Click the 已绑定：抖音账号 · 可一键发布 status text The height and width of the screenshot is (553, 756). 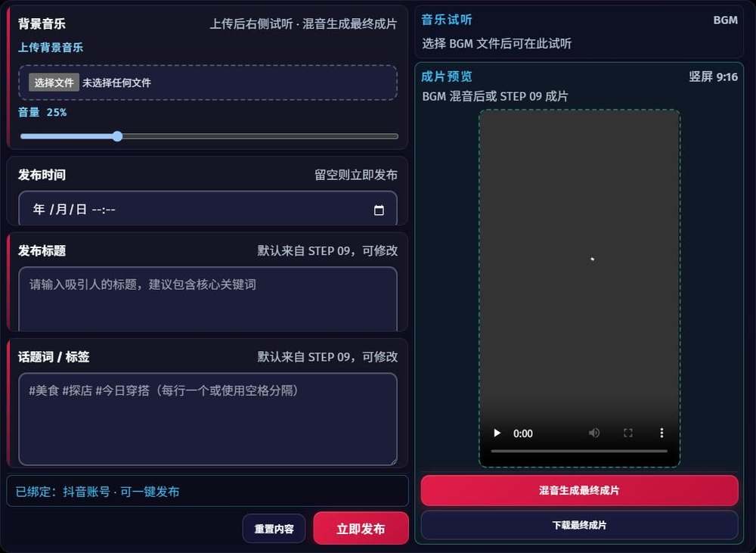coord(98,491)
